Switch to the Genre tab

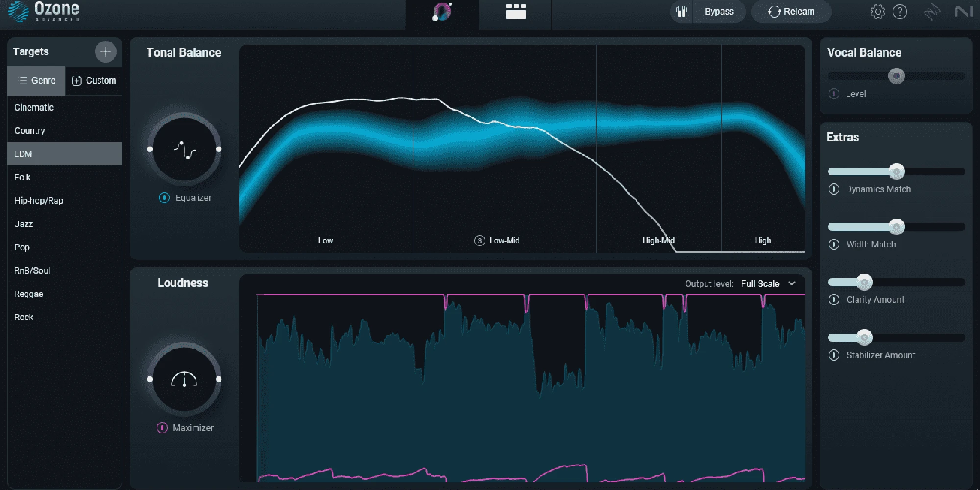(x=36, y=80)
